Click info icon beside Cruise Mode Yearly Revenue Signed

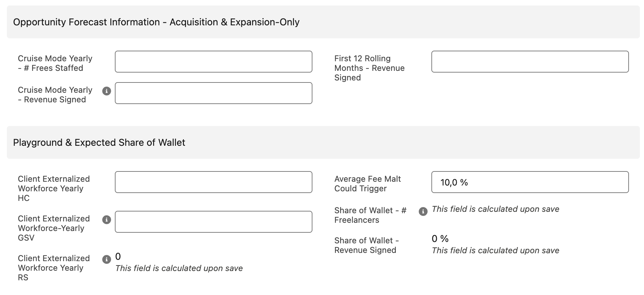107,91
